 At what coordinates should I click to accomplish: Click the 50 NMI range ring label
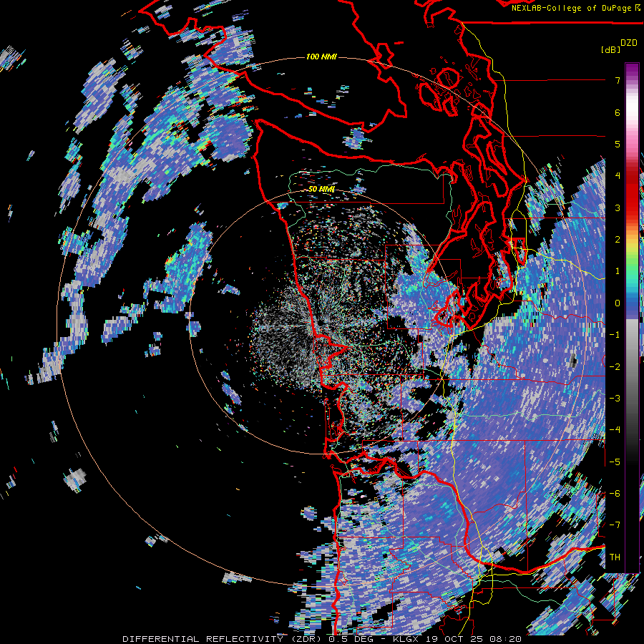click(321, 189)
